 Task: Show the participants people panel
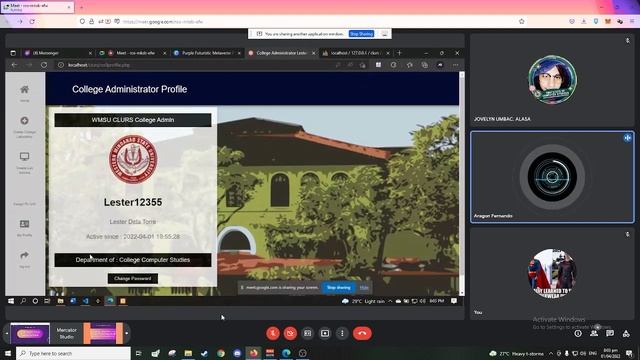pyautogui.click(x=594, y=333)
